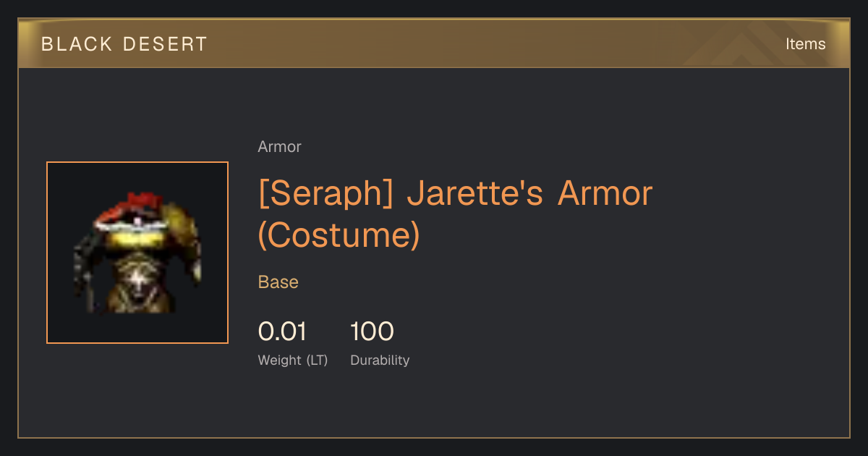Click the gold header banner background
Image resolution: width=868 pixels, height=456 pixels.
click(x=434, y=43)
